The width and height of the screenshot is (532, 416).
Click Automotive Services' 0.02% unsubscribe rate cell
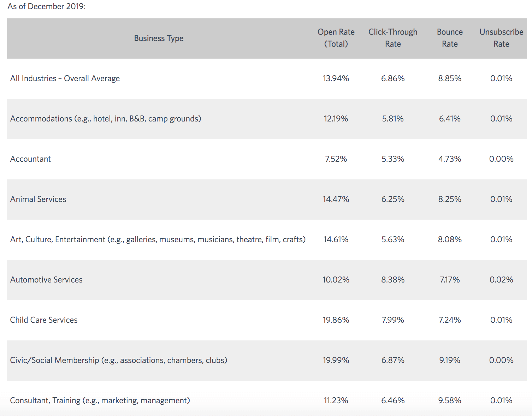tap(501, 280)
